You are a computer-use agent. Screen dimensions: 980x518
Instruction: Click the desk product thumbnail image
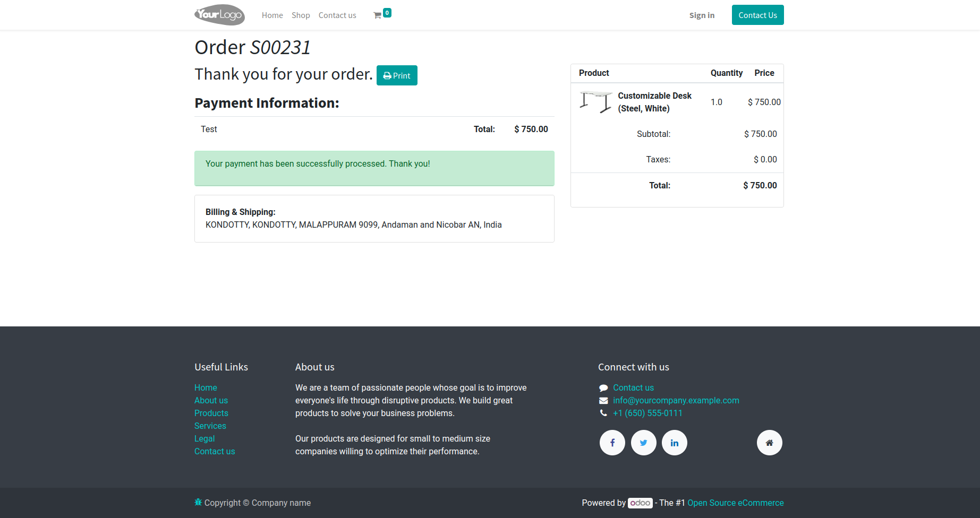[595, 102]
